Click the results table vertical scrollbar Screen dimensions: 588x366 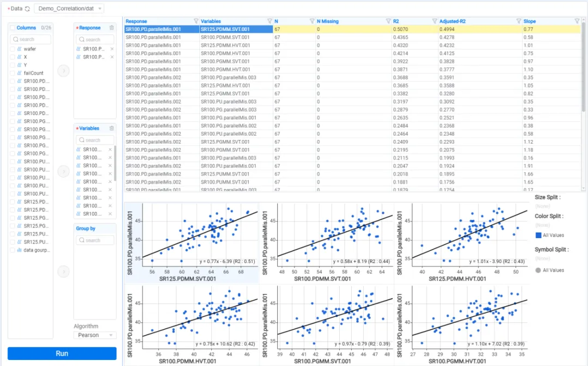[583, 68]
